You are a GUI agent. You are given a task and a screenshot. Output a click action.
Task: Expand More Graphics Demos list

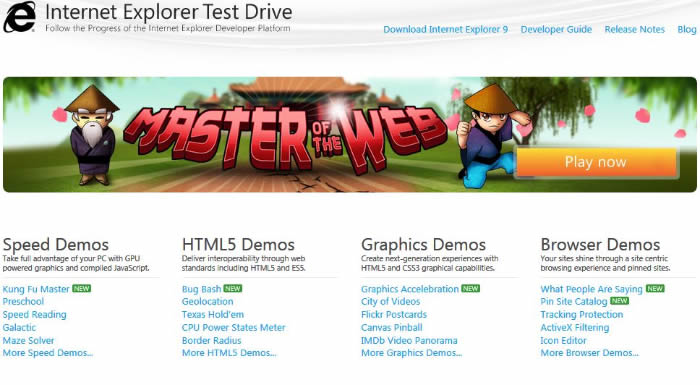[411, 353]
